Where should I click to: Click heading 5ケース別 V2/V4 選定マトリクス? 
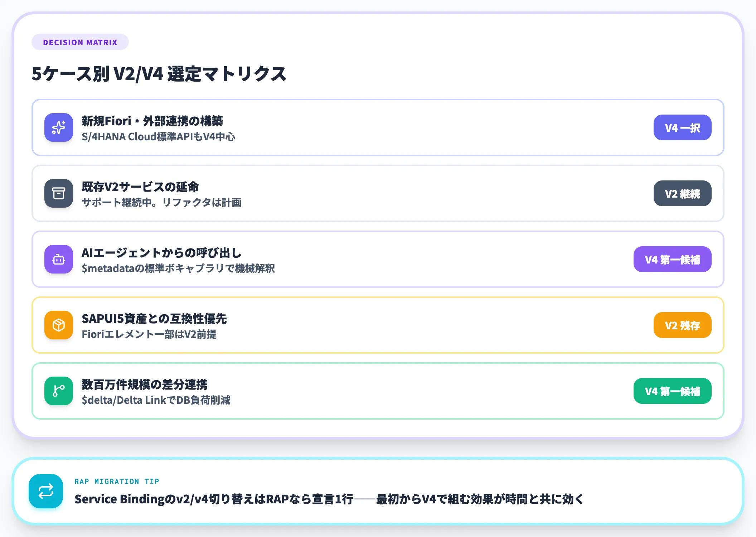coord(159,74)
